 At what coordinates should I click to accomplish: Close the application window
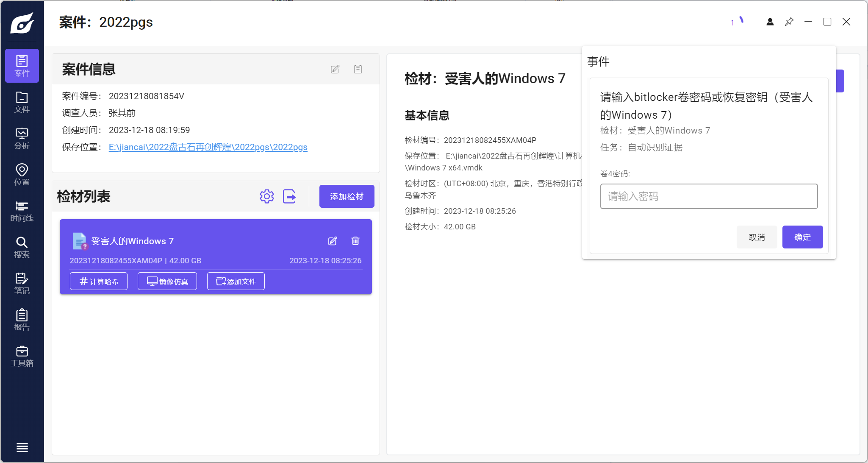(x=846, y=22)
